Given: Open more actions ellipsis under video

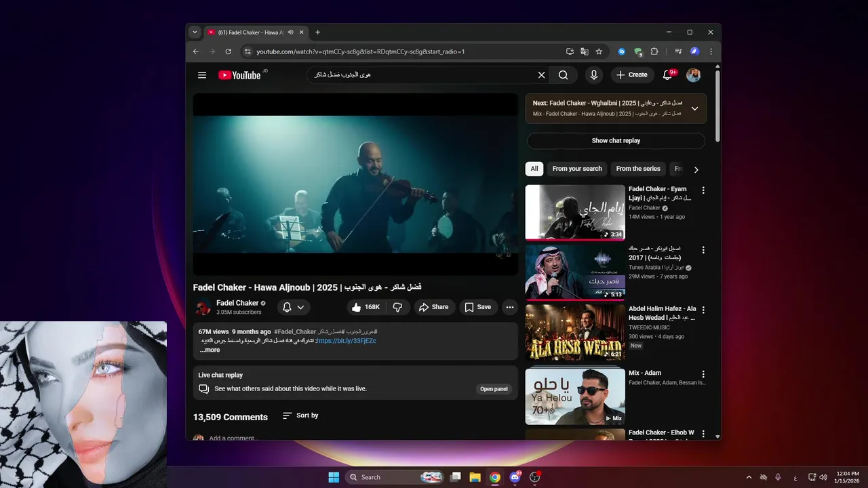Looking at the screenshot, I should 510,307.
